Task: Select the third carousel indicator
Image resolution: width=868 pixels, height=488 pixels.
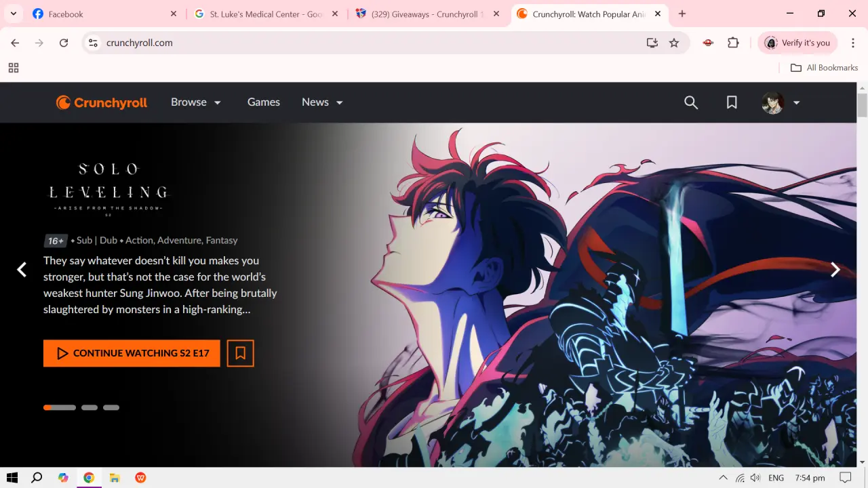Action: [111, 407]
